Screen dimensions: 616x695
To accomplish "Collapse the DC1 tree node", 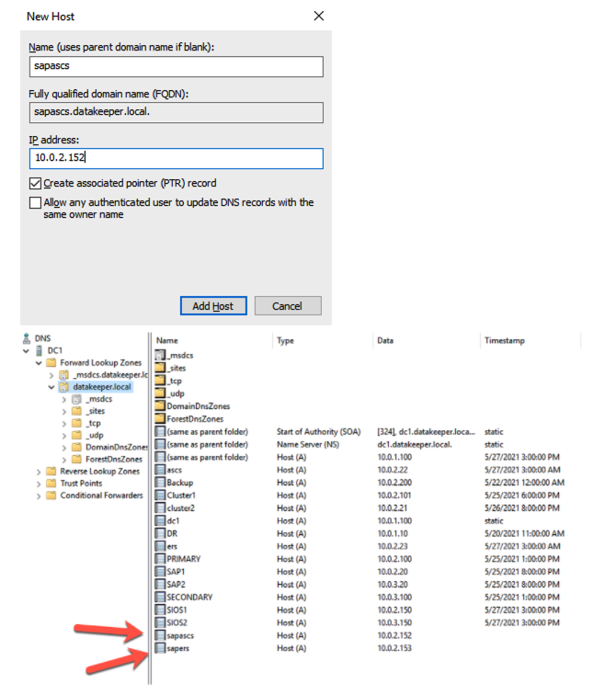I will pos(26,350).
